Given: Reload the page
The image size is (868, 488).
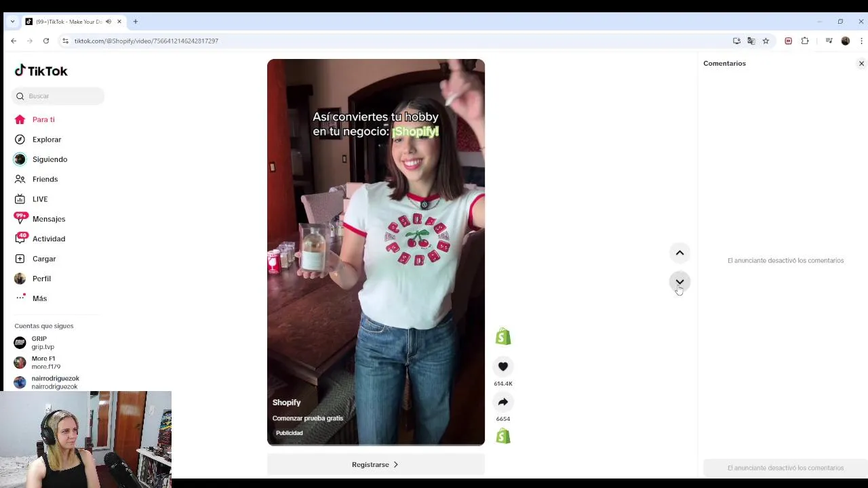Looking at the screenshot, I should (x=46, y=41).
